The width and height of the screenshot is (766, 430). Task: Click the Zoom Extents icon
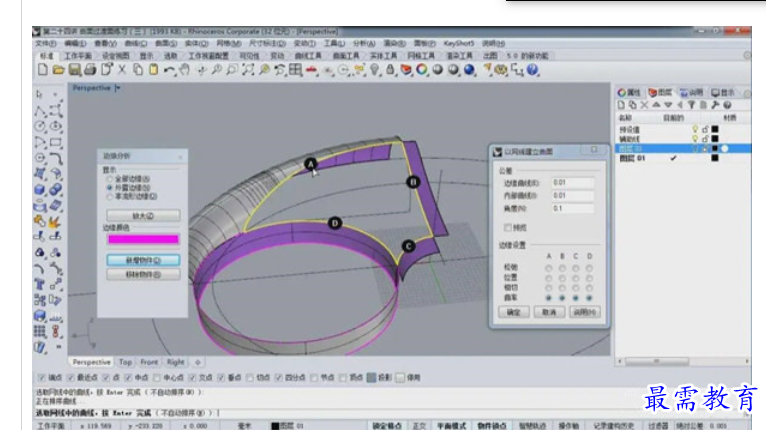point(248,70)
